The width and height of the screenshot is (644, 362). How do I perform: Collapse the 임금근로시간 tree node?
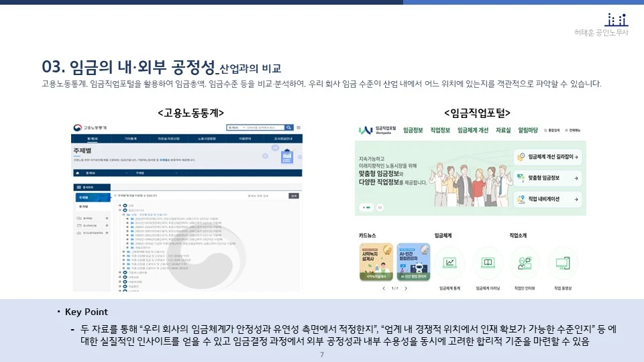pos(120,210)
